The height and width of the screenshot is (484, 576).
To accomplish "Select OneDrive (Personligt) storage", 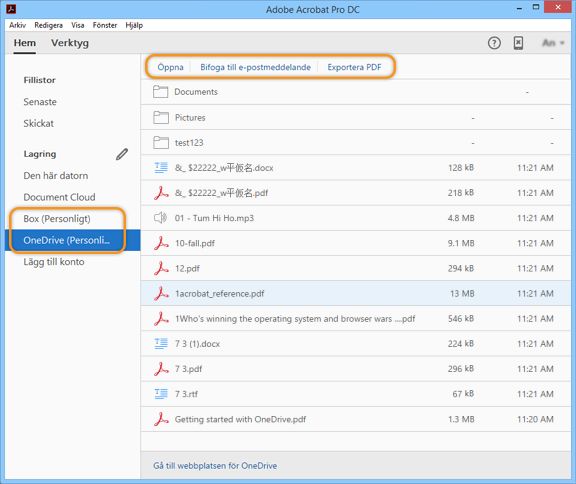I will tap(73, 240).
